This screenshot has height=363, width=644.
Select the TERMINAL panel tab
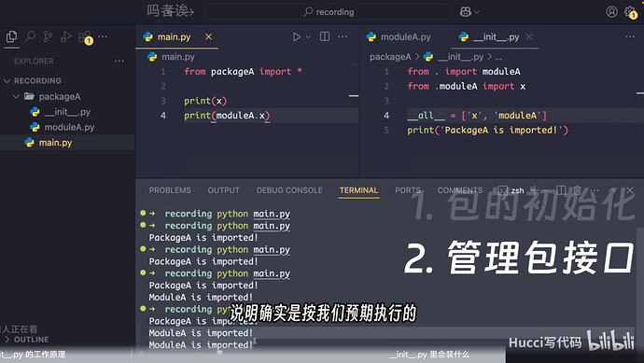point(358,190)
